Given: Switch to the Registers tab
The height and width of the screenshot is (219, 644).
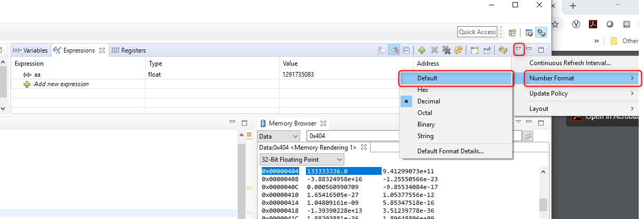Looking at the screenshot, I should click(129, 50).
